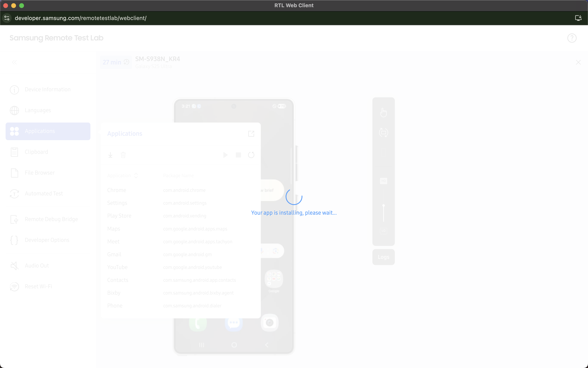The height and width of the screenshot is (368, 588).
Task: Select the YouTube application row
Action: 181,267
